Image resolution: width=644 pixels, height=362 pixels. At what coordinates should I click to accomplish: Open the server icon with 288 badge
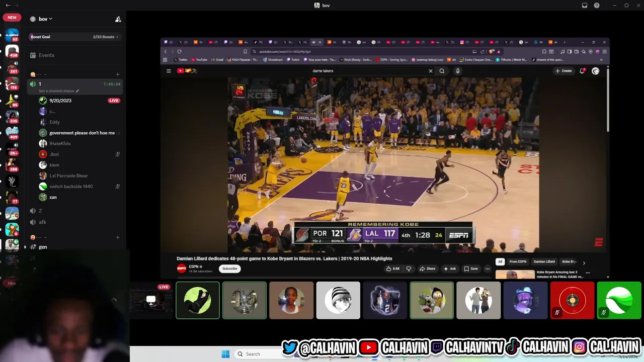(x=12, y=165)
